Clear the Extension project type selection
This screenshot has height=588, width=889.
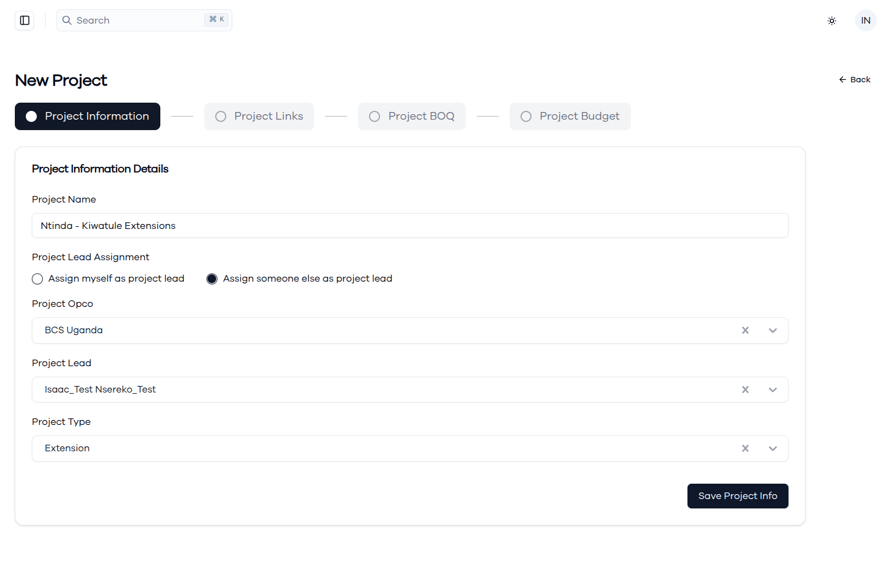coord(745,449)
